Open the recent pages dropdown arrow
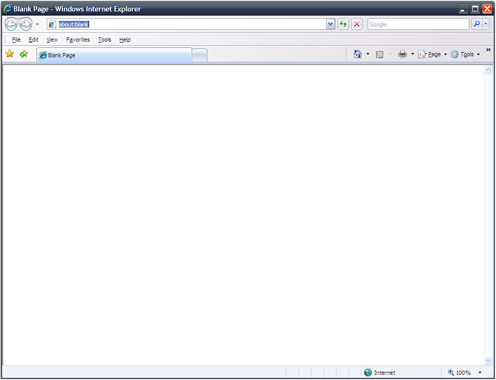This screenshot has width=496, height=380. point(37,24)
